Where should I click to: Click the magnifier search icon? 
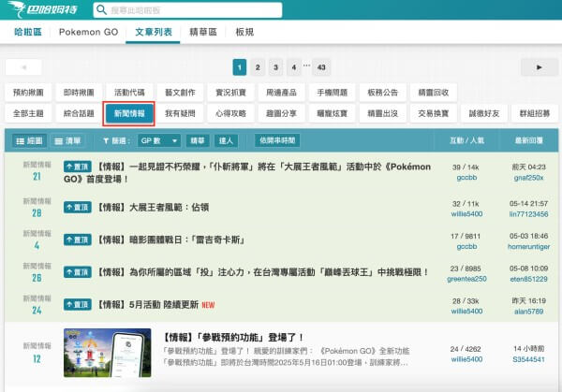[x=101, y=9]
